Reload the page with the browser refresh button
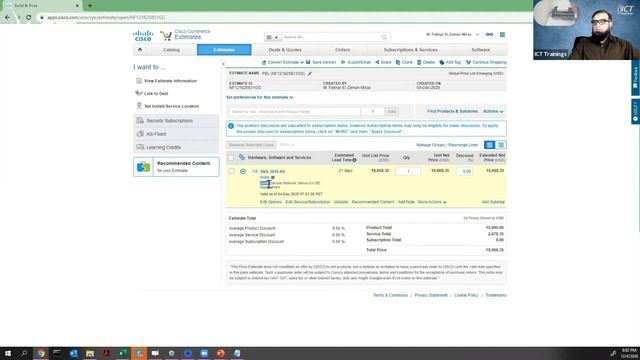 [28, 18]
